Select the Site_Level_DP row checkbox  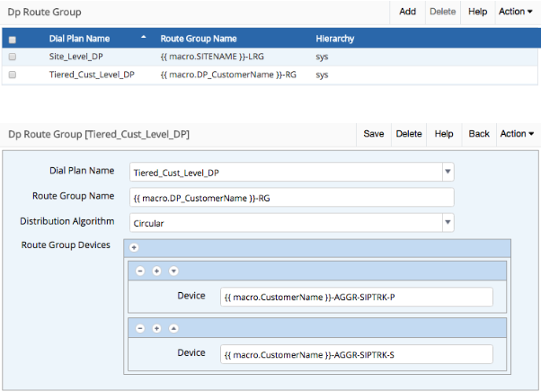[x=12, y=57]
